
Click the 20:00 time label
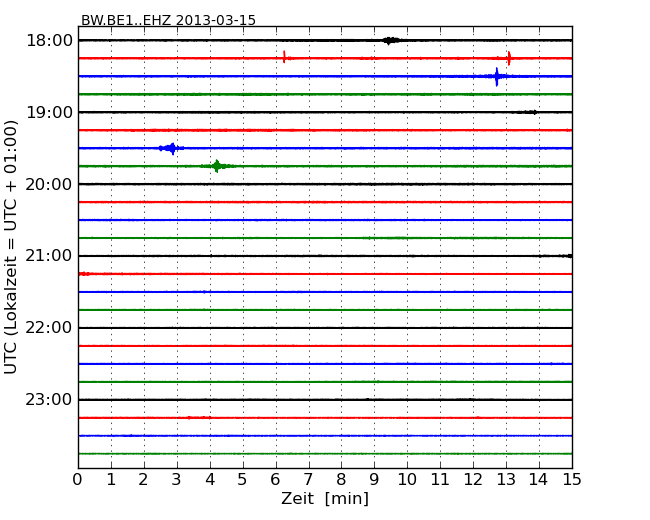tap(49, 184)
